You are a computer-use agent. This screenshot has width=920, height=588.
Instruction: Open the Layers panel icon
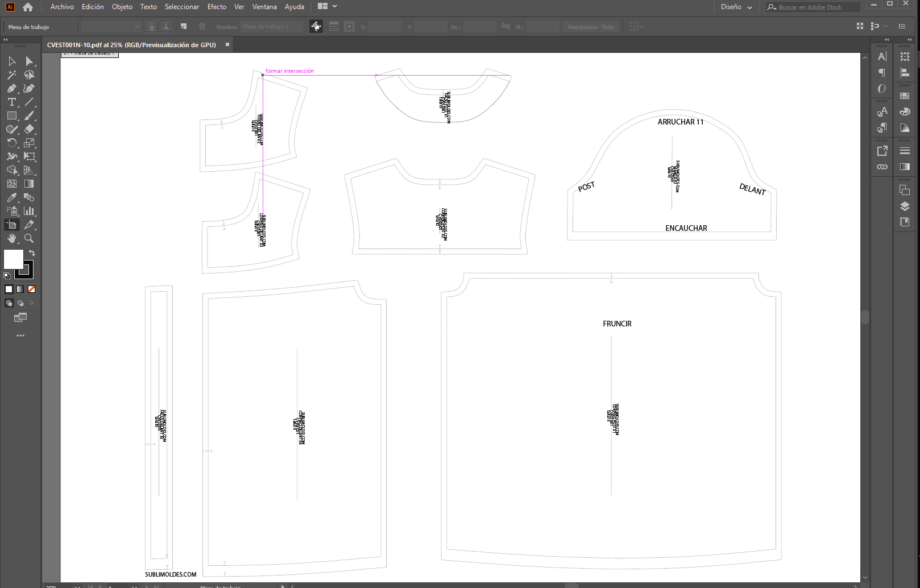coord(905,206)
